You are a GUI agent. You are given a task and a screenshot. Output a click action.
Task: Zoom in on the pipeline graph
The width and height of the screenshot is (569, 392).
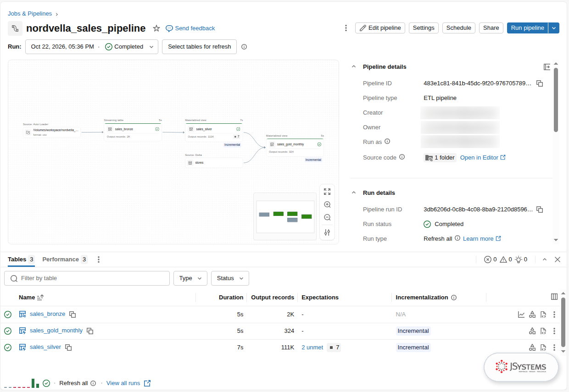point(327,204)
